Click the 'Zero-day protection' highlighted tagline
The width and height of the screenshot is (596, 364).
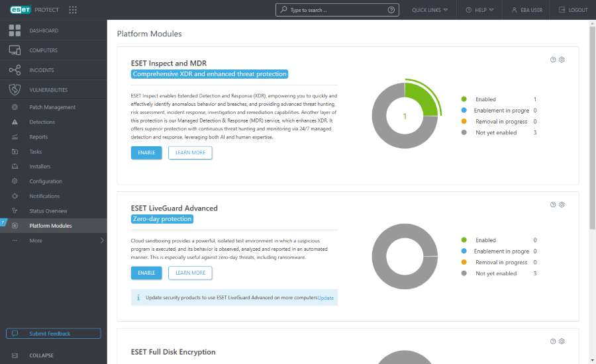pyautogui.click(x=162, y=219)
